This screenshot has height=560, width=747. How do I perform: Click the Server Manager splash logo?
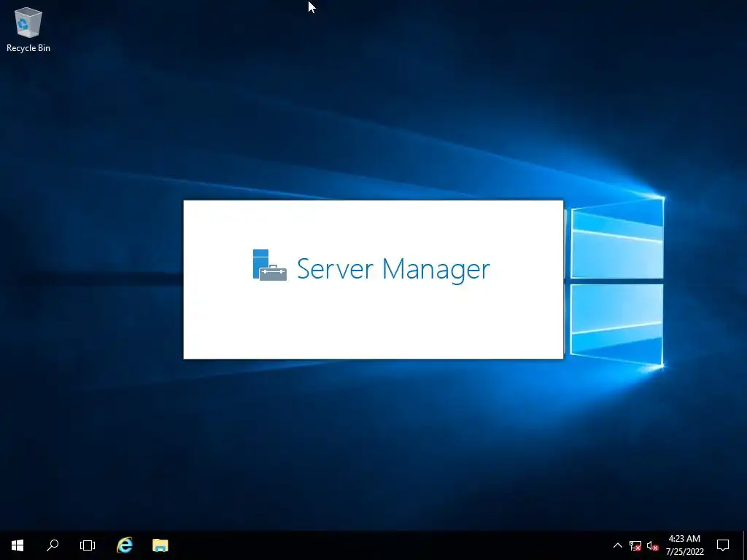coord(270,265)
